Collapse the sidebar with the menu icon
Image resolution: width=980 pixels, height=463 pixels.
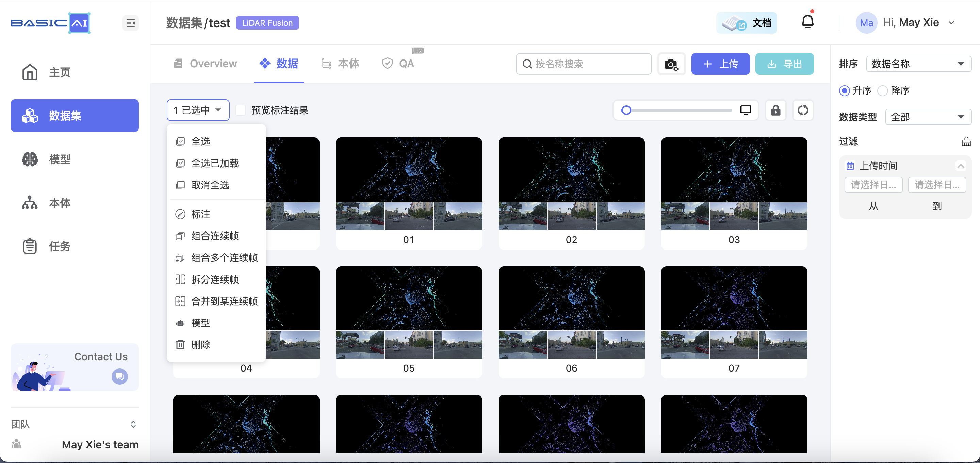click(130, 23)
